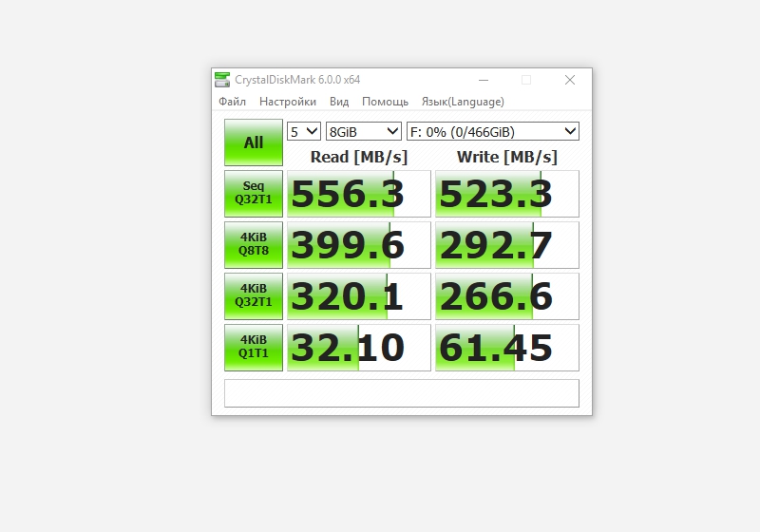Click the 4KiB Q8T8 read result 399.6
Screen dimensions: 760x532
tap(359, 245)
